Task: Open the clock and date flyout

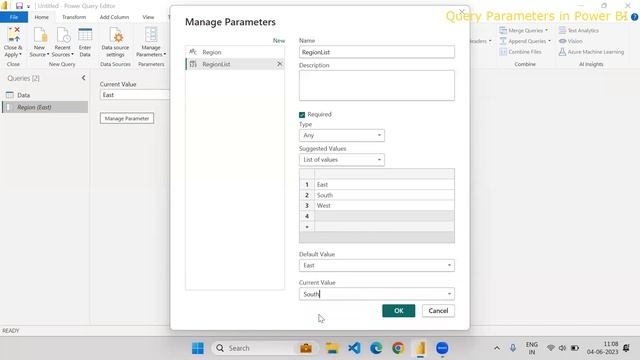Action: [x=603, y=348]
